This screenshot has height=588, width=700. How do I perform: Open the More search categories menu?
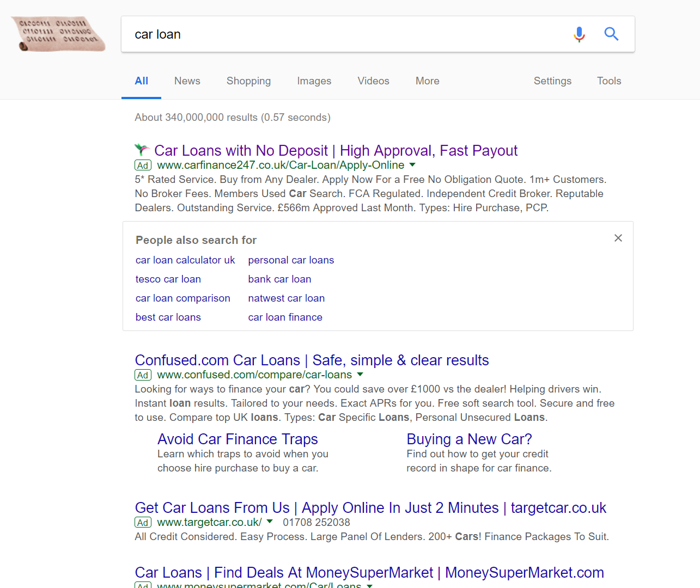click(428, 81)
